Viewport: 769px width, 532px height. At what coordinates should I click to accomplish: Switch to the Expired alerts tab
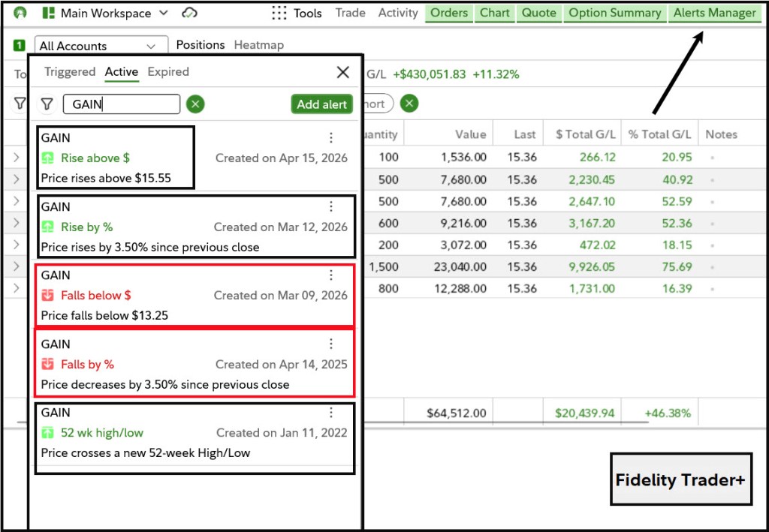tap(168, 72)
